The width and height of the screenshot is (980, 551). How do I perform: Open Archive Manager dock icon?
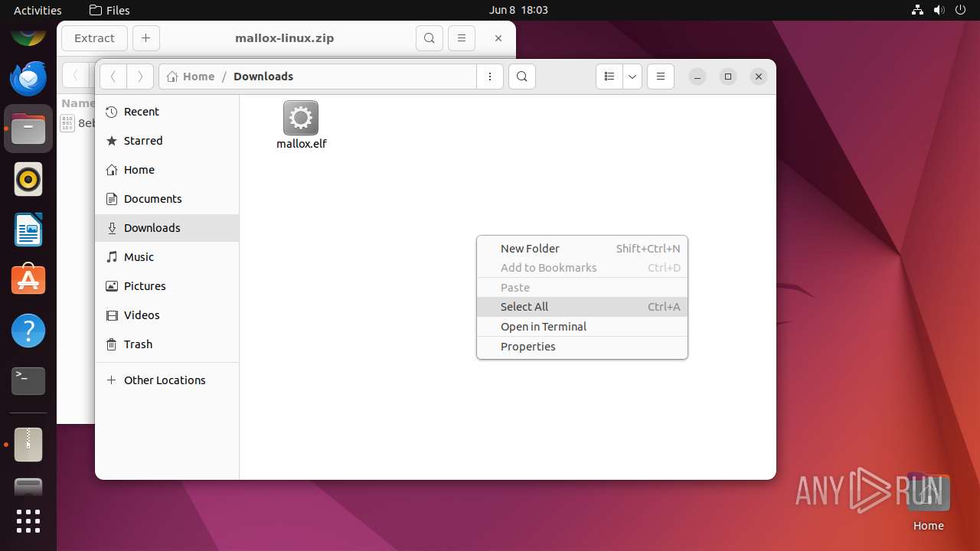28,444
